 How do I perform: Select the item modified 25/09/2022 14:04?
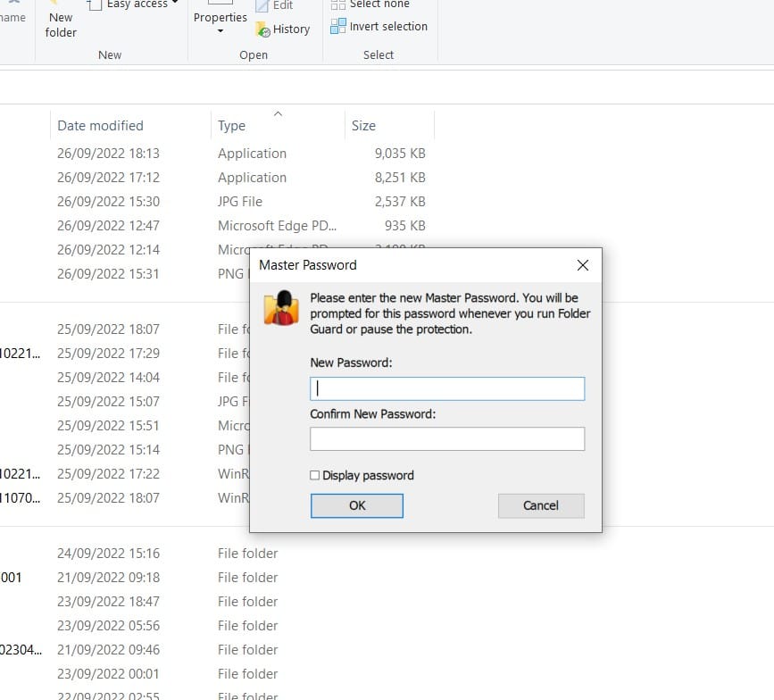(124, 378)
